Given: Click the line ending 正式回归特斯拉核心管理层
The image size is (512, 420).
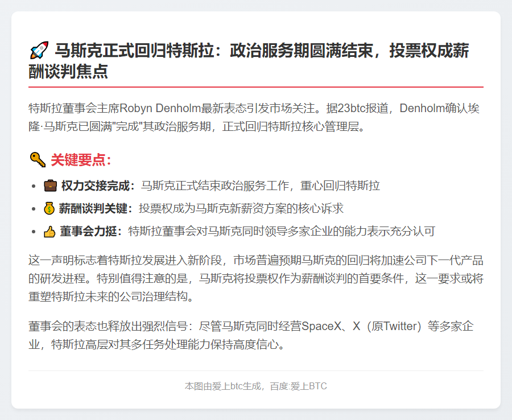Looking at the screenshot, I should pos(197,126).
